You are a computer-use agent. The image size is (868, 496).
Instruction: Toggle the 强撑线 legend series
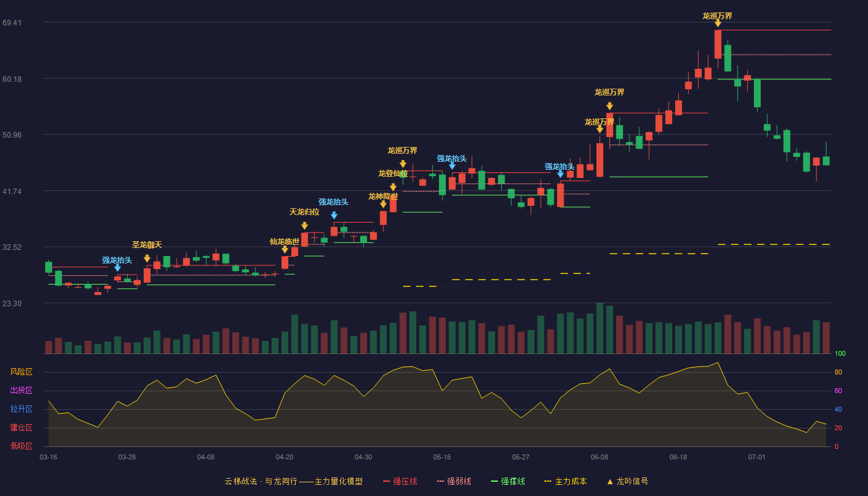[x=508, y=481]
